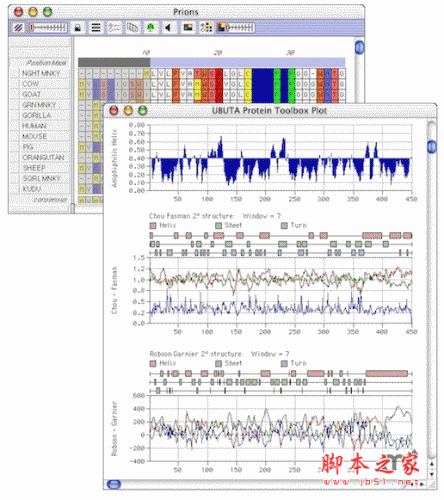Click the Position Mask label
Viewport: 444px width, 500px height.
46,63
